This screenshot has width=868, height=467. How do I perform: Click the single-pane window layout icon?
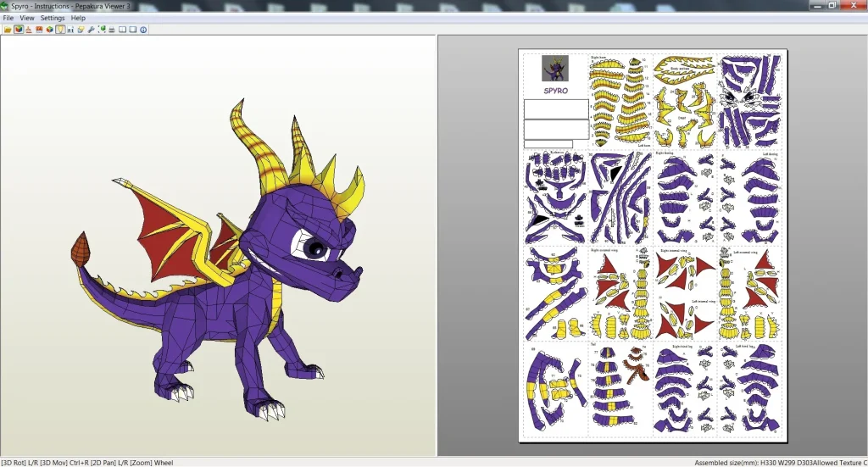tap(133, 30)
